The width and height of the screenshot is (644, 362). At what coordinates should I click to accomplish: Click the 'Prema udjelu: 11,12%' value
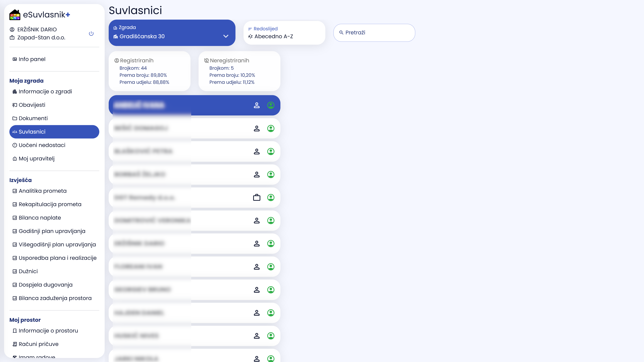pyautogui.click(x=232, y=82)
